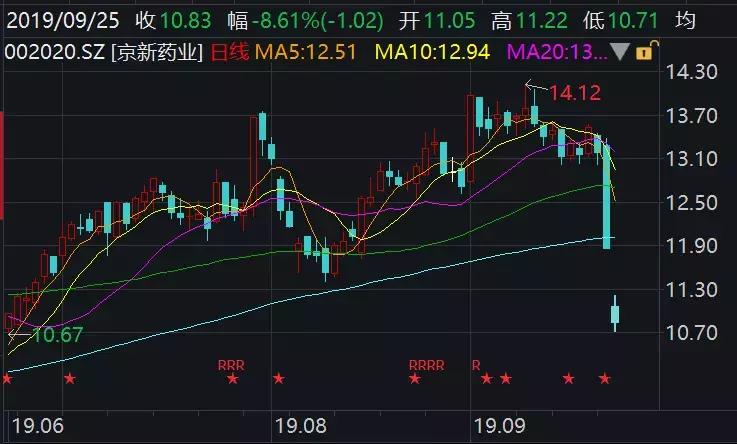The image size is (737, 444).
Task: Click the low price 10.71
Action: coord(633,21)
